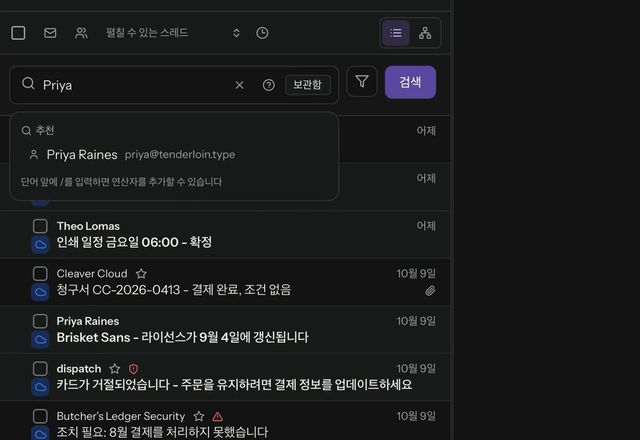The image size is (640, 440).
Task: Tick checkbox for Priya Raines message
Action: (x=40, y=321)
